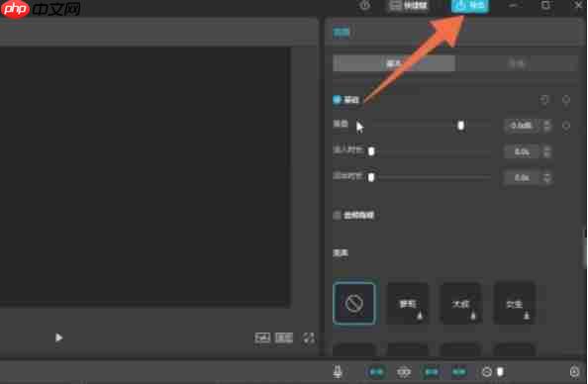Click the fade-in duration value field
The image size is (588, 384).
coord(522,151)
